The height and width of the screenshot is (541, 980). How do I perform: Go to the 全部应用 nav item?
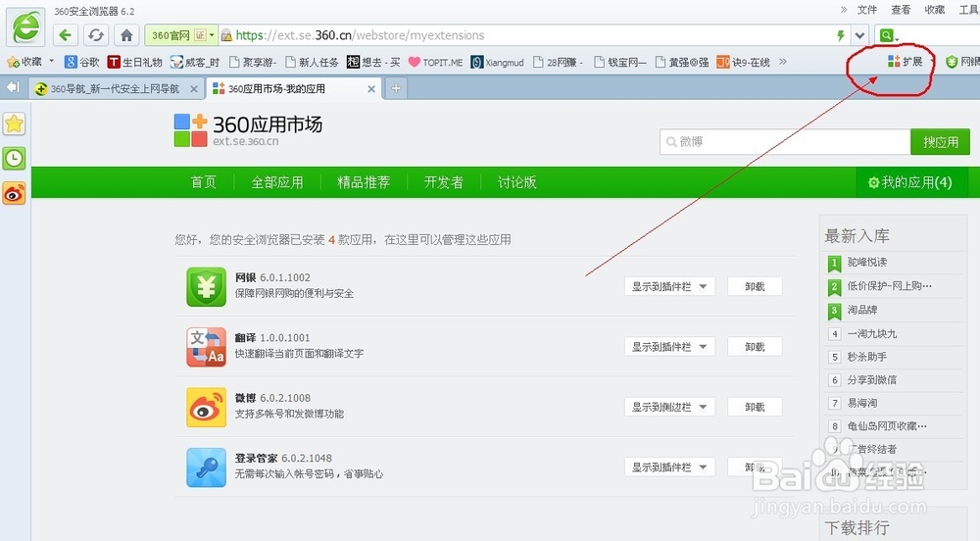click(x=277, y=182)
